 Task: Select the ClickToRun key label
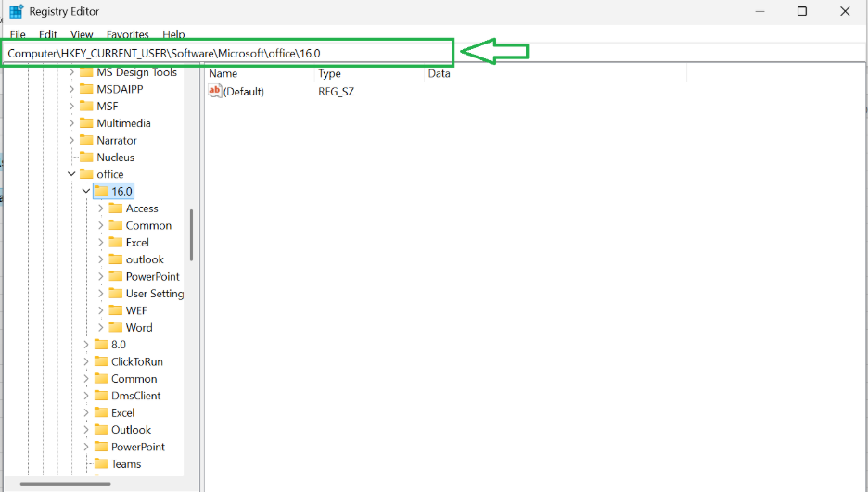click(x=136, y=361)
